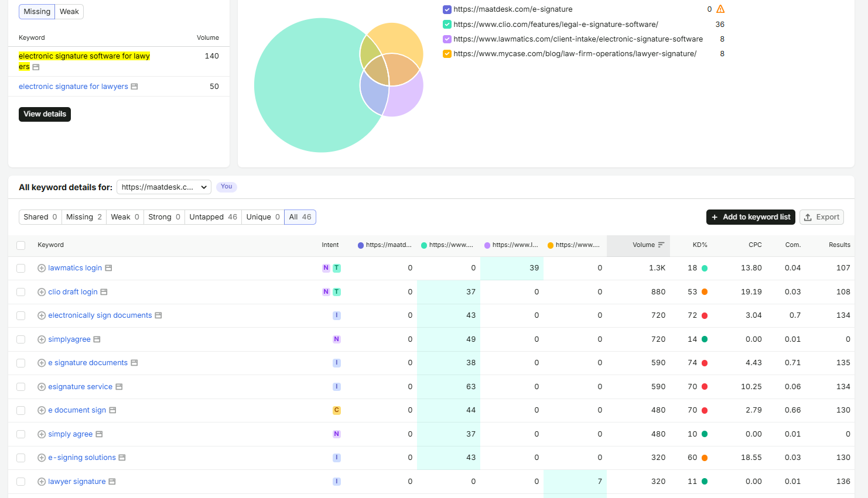This screenshot has height=498, width=868.
Task: Click the plus icon before lawmatics login
Action: pyautogui.click(x=42, y=268)
